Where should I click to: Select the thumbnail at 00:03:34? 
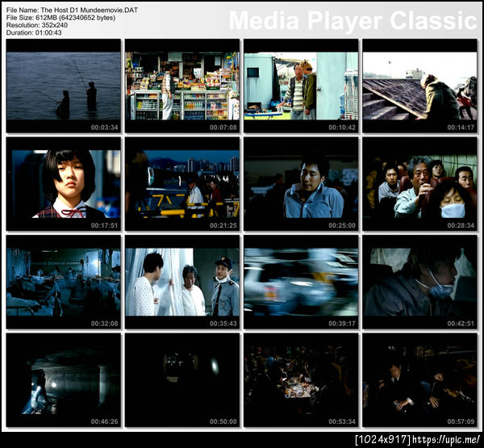(64, 86)
